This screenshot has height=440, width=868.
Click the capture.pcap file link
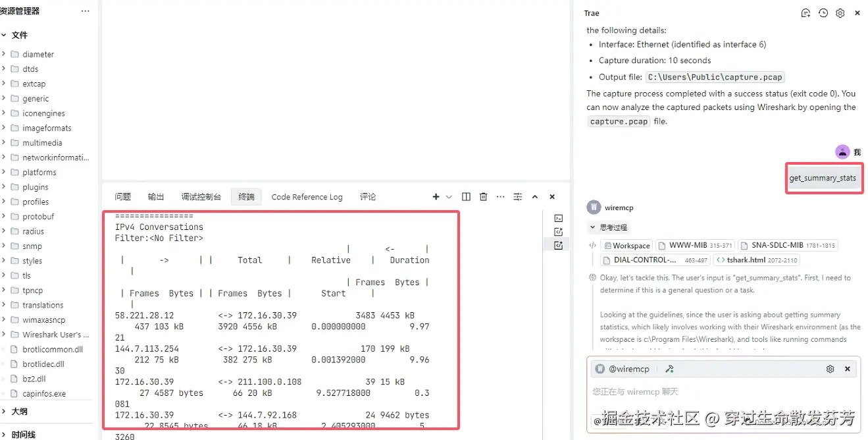coord(618,121)
